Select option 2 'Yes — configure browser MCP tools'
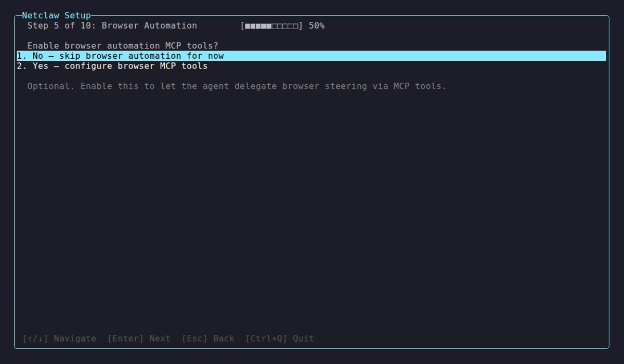 point(311,66)
